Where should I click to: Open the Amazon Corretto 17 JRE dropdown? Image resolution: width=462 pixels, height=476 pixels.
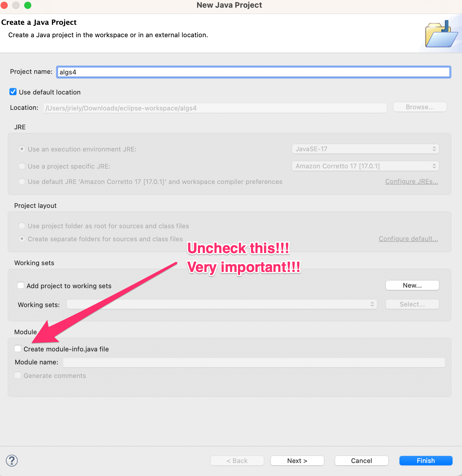(365, 166)
